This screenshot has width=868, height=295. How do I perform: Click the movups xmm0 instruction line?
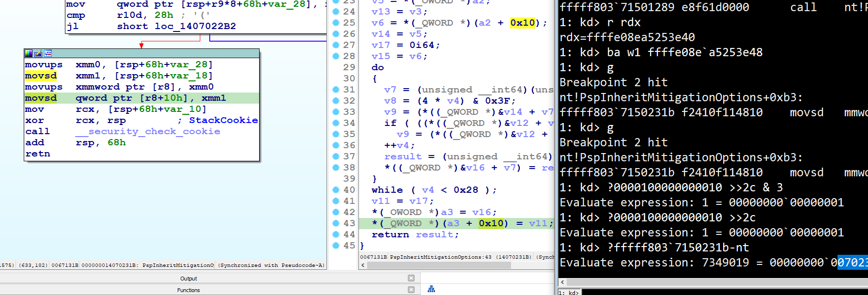119,64
